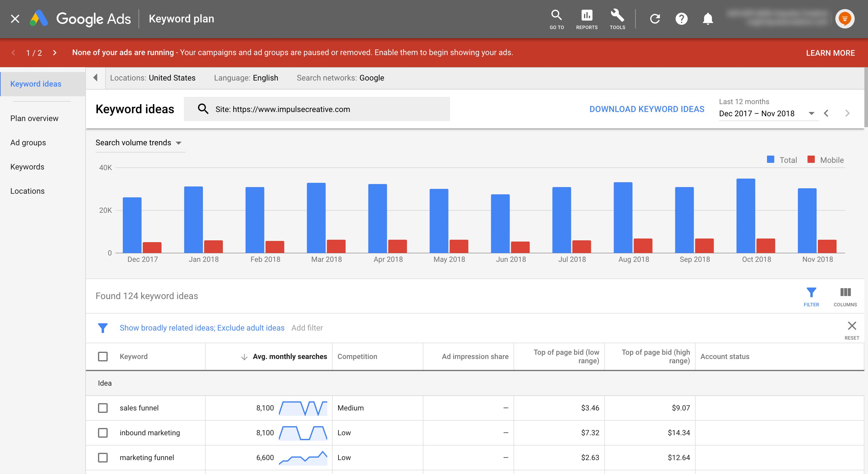
Task: Open Plan overview in sidebar
Action: pyautogui.click(x=34, y=118)
